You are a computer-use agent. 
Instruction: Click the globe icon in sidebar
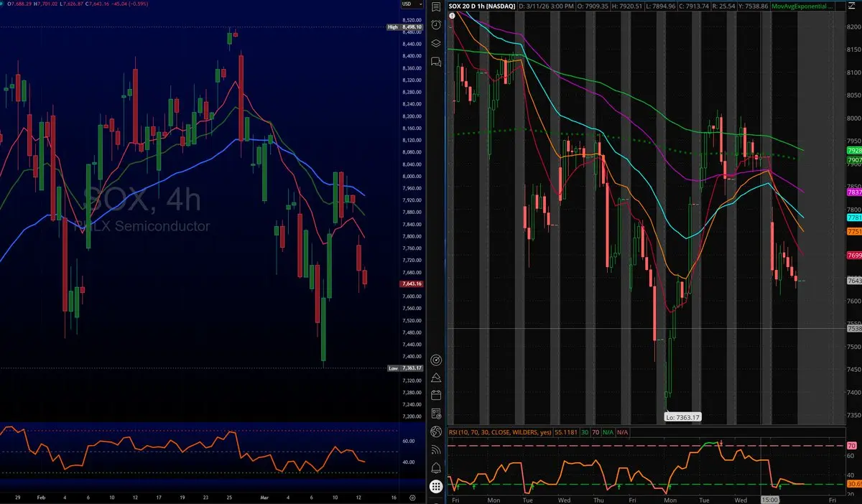click(x=435, y=431)
